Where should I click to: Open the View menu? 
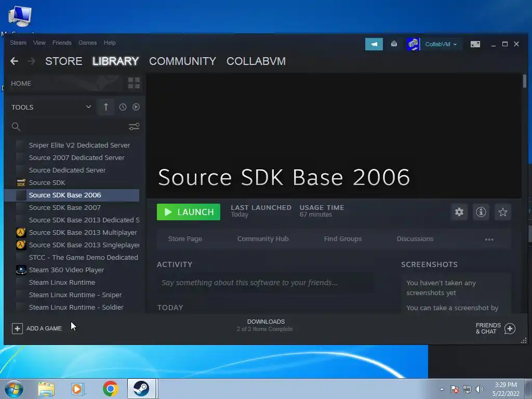(39, 43)
